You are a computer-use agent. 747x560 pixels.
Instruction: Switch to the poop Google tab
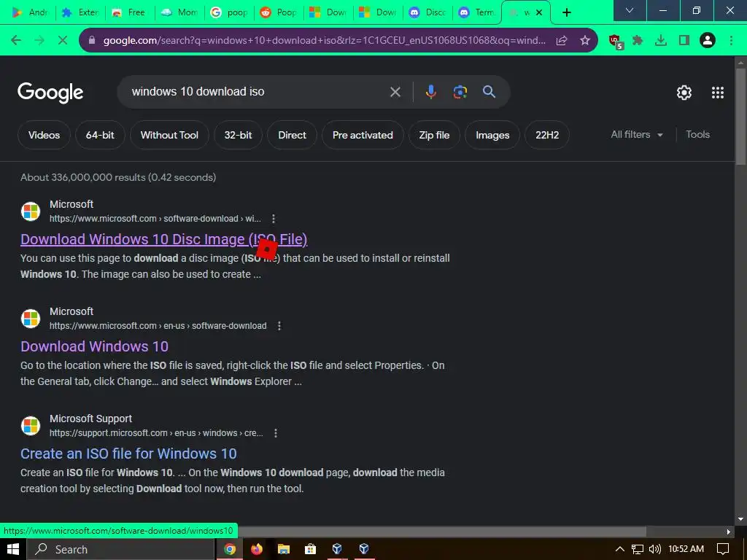tap(230, 12)
